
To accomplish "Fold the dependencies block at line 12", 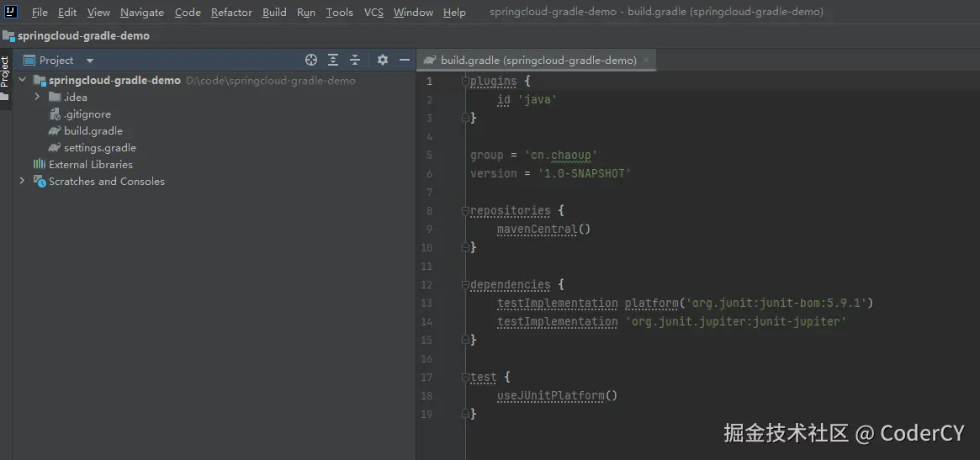I will coord(465,285).
